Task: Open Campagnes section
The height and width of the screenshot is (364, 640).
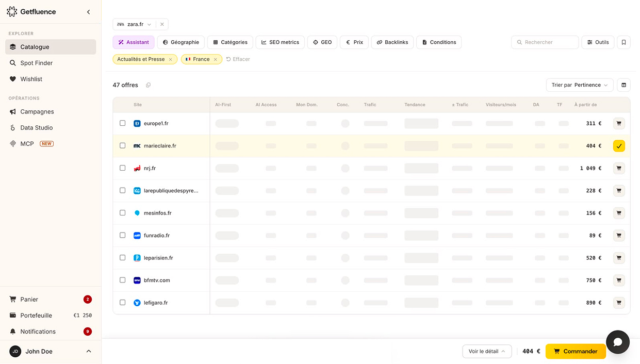Action: pos(51,111)
